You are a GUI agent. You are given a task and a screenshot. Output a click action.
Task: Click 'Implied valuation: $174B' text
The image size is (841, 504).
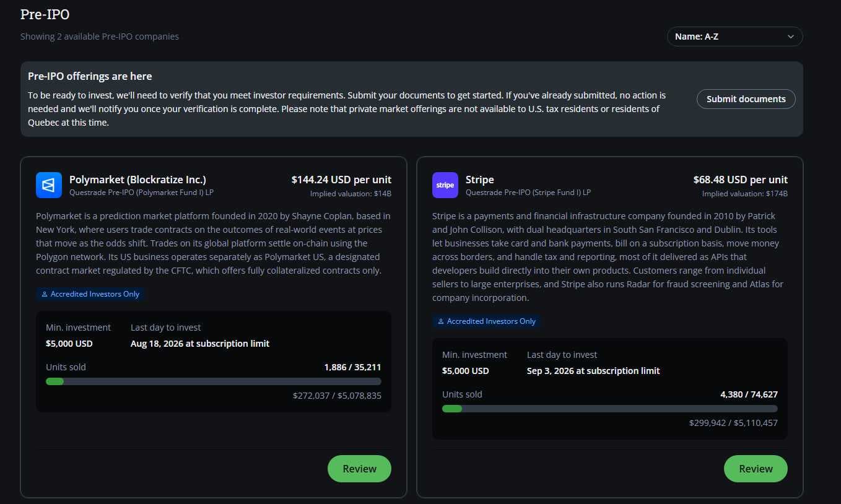745,194
